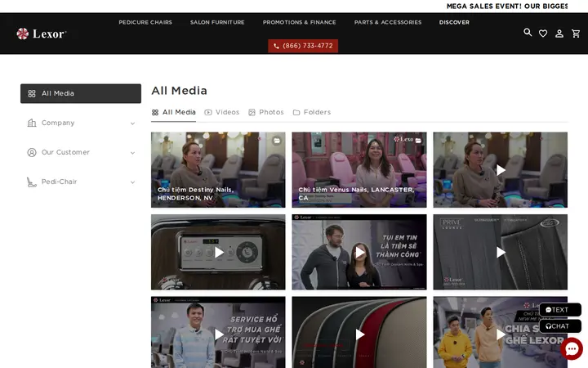Click the Mega Sales Event banner text
This screenshot has width=588, height=368.
(506, 6)
